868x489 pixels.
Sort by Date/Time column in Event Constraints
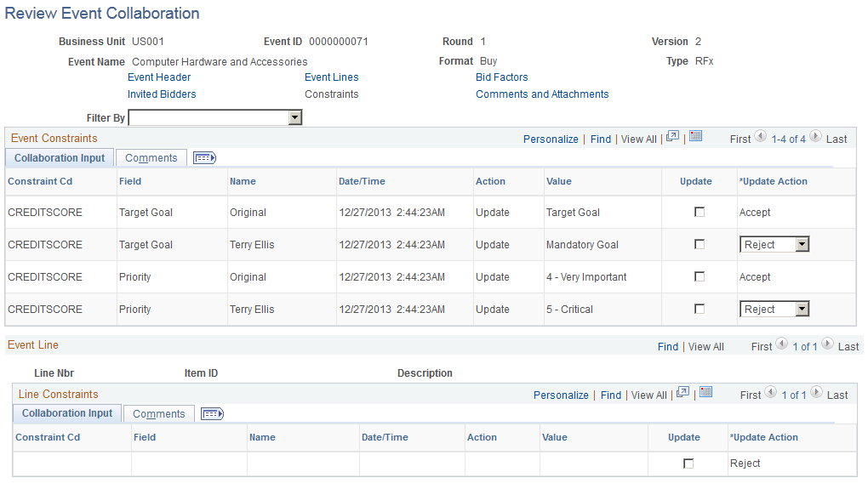tap(362, 181)
